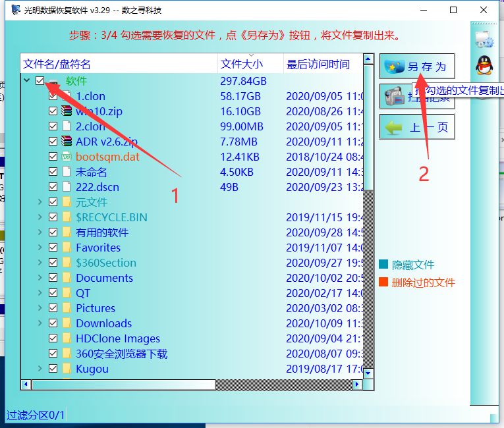504x428 pixels.
Task: Click the folder icon of 元文件
Action: [x=67, y=201]
